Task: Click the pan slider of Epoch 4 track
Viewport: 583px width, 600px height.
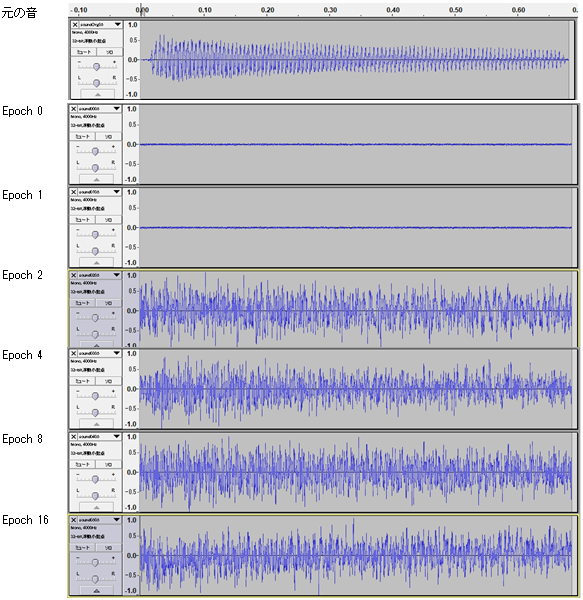Action: 96,412
